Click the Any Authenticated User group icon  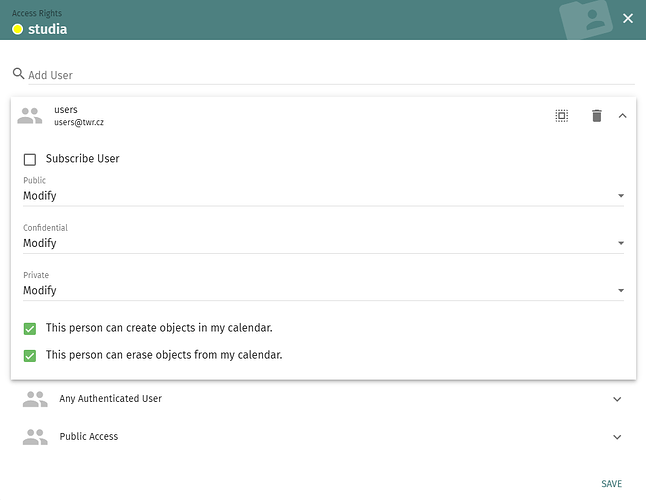point(35,399)
